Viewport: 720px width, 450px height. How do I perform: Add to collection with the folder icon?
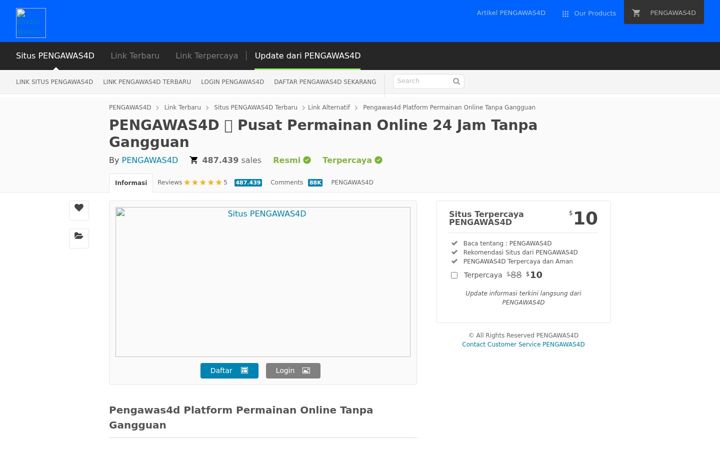coord(79,236)
